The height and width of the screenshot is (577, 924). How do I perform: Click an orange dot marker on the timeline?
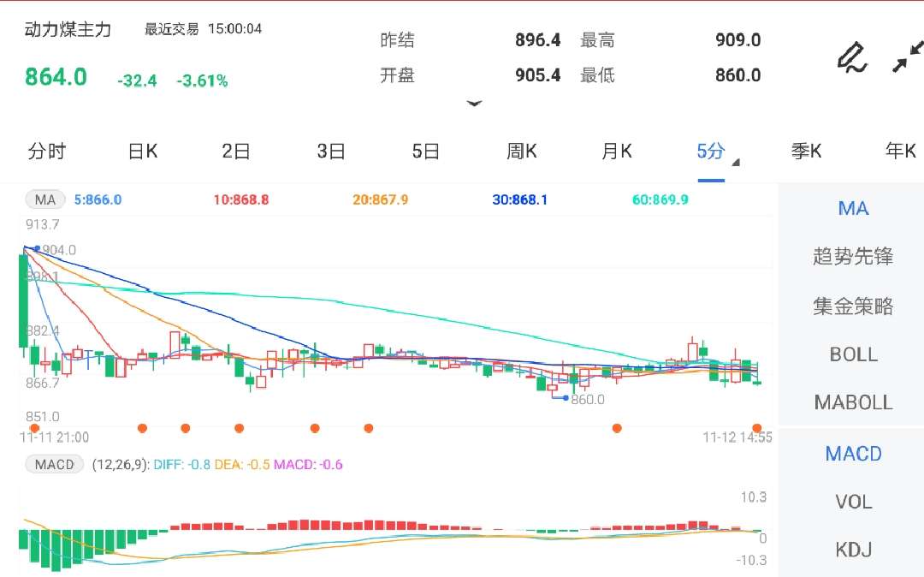click(x=142, y=427)
